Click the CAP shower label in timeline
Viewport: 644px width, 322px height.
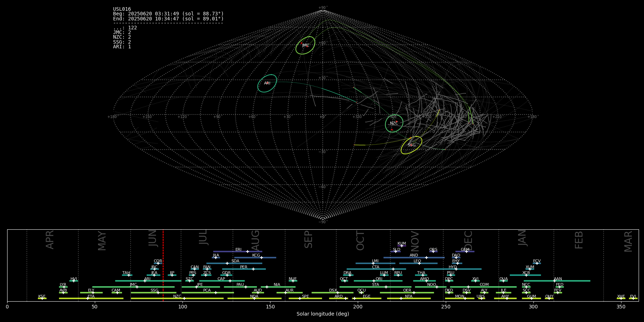tap(221, 279)
